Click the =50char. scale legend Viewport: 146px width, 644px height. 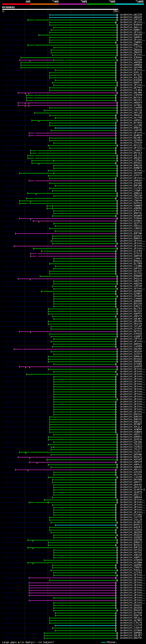point(109,642)
